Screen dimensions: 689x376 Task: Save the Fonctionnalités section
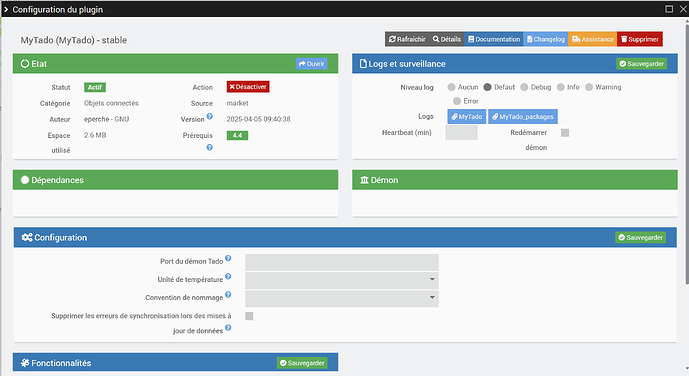point(302,363)
